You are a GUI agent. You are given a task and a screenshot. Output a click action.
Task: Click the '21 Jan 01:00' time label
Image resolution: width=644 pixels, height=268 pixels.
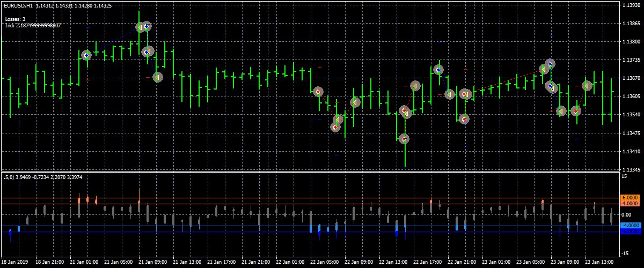point(84,263)
